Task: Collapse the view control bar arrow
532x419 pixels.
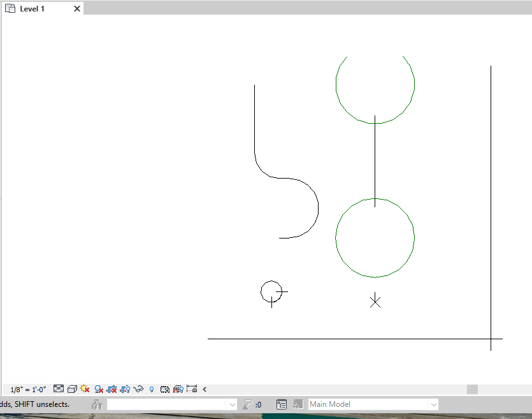Action: pyautogui.click(x=204, y=389)
